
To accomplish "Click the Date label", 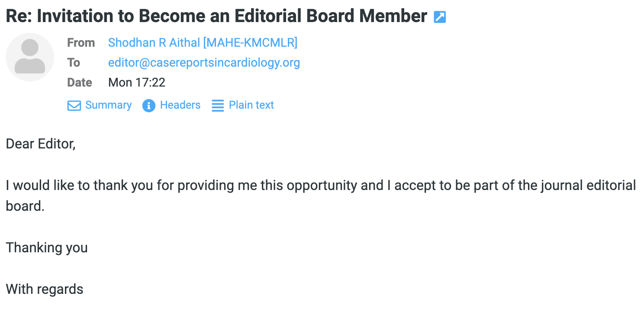I will pos(80,83).
